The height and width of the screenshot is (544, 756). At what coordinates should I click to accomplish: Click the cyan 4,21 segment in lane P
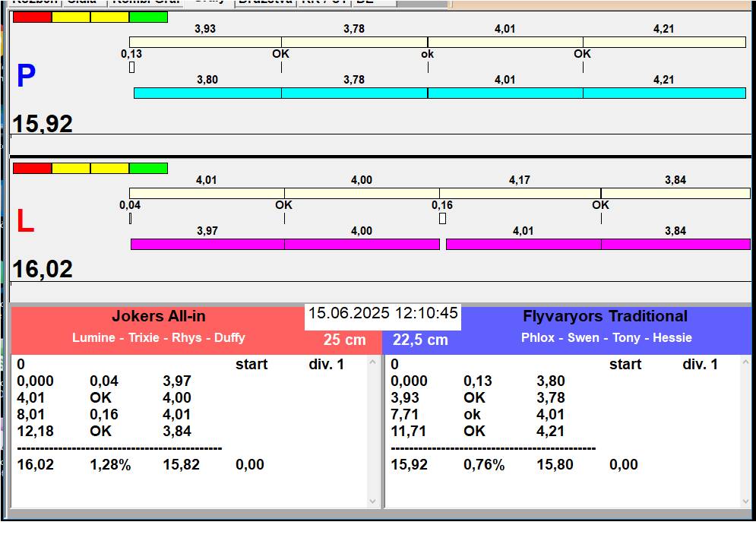tap(664, 93)
